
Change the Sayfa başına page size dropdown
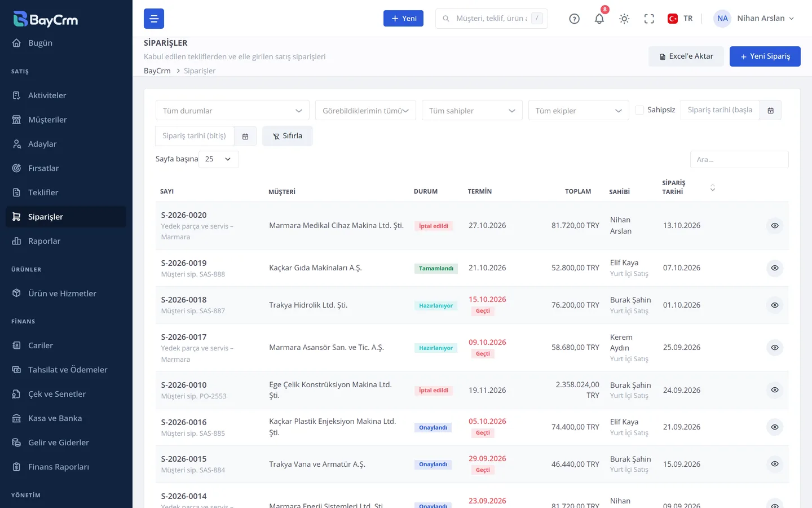tap(219, 159)
